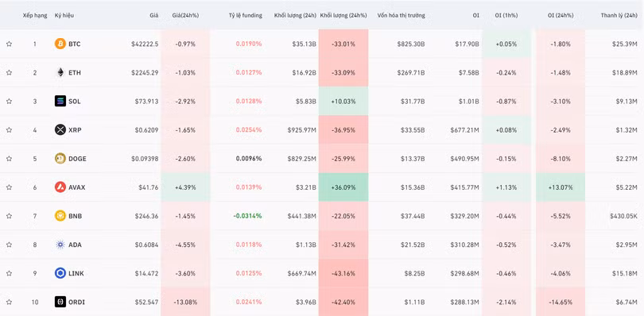The height and width of the screenshot is (316, 644).
Task: Favorite ETH with its star
Action: (9, 72)
